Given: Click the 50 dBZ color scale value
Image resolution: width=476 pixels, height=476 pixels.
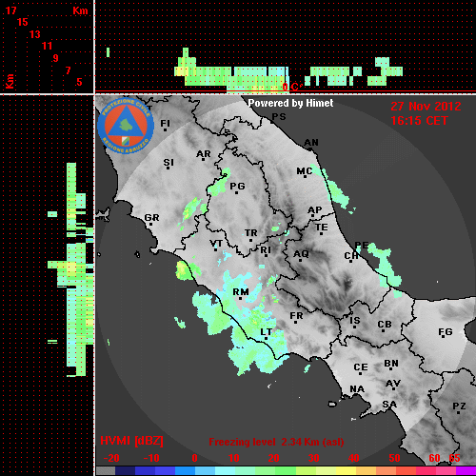Looking at the screenshot, I should point(394,458).
